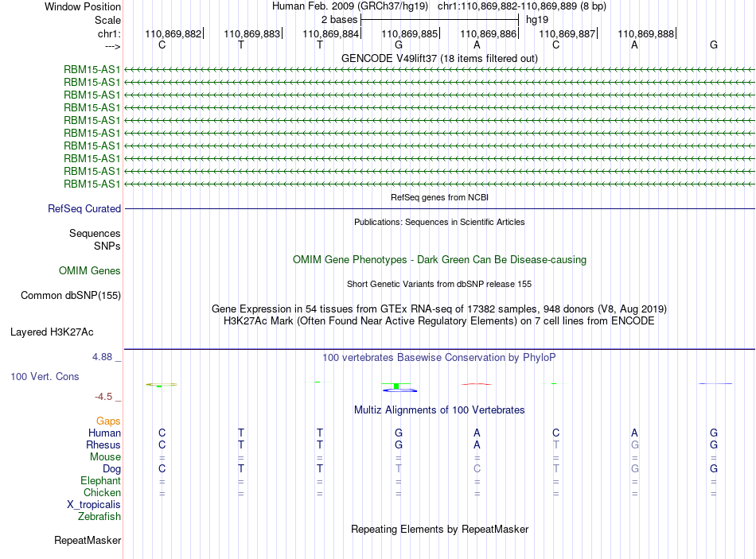Click coordinate label 110,869,883
This screenshot has height=559, width=756.
click(x=251, y=33)
